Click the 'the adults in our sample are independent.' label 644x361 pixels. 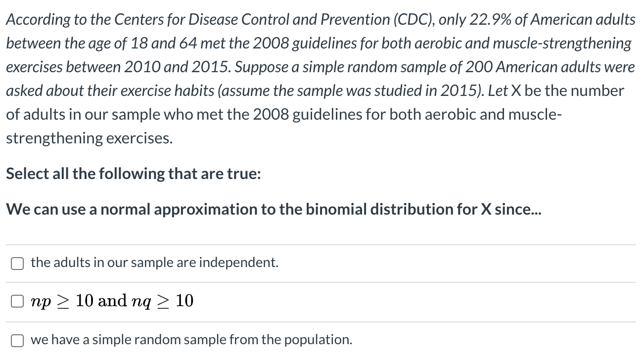coord(154,263)
